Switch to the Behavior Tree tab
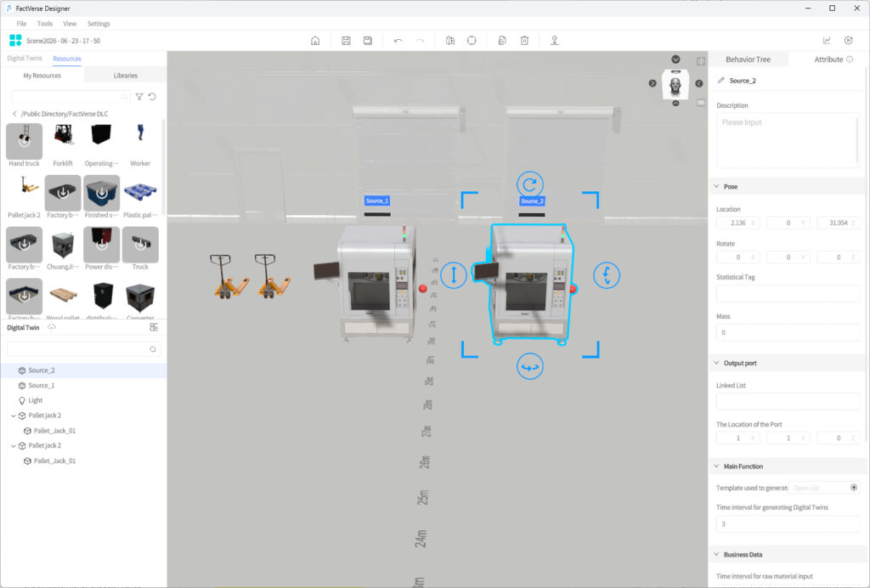 [748, 59]
